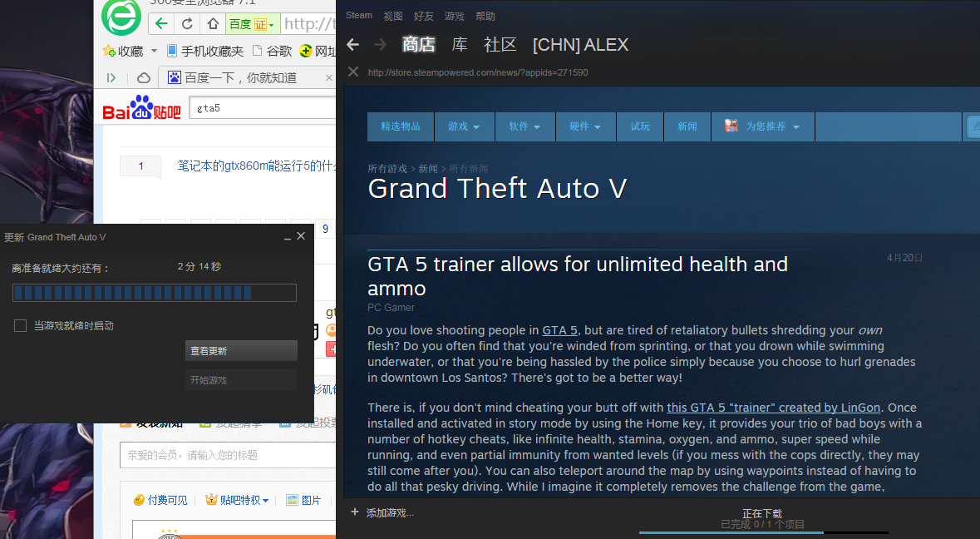Click Steam's forward navigation arrow
980x539 pixels.
pyautogui.click(x=379, y=44)
